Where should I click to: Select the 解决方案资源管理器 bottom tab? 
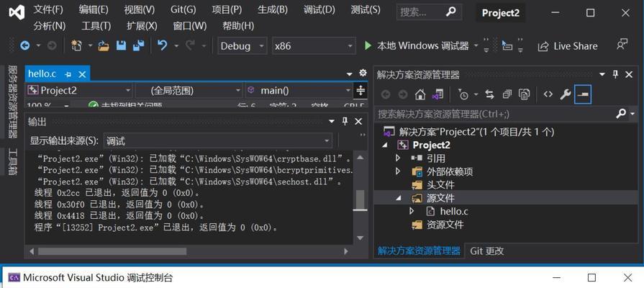pos(419,251)
